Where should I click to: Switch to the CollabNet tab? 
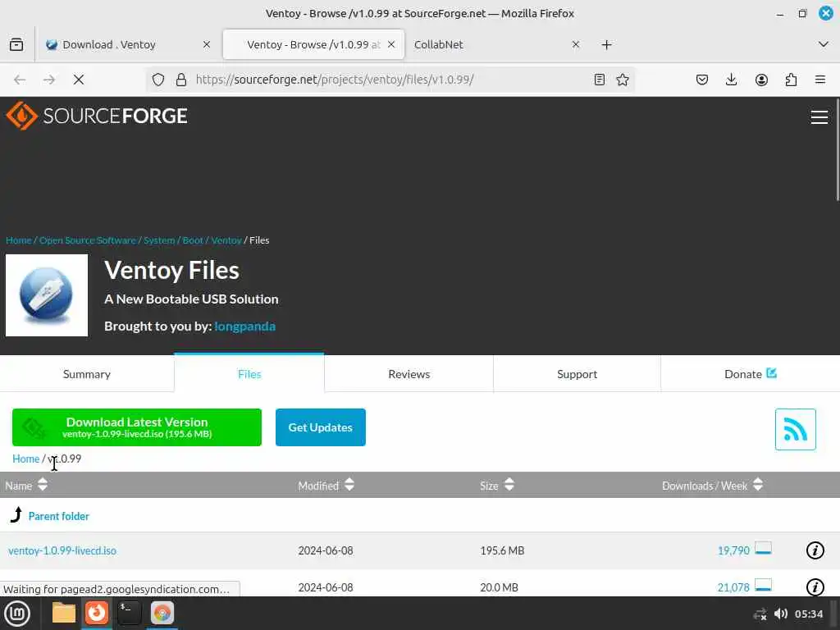click(496, 44)
